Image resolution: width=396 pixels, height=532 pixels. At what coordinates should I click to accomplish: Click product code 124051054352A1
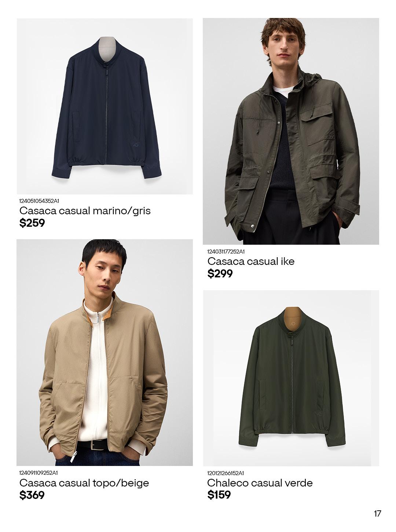[39, 201]
